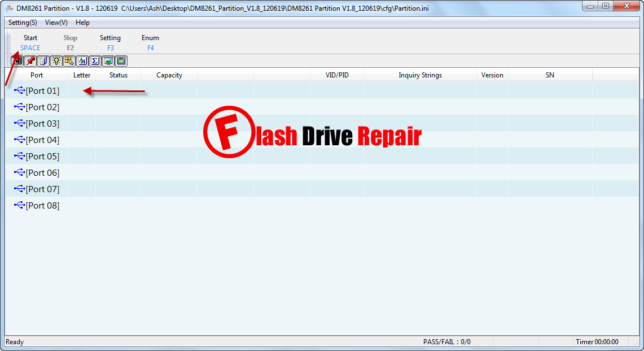Open the View(V) menu
Viewport: 644px width, 351px height.
tap(56, 23)
